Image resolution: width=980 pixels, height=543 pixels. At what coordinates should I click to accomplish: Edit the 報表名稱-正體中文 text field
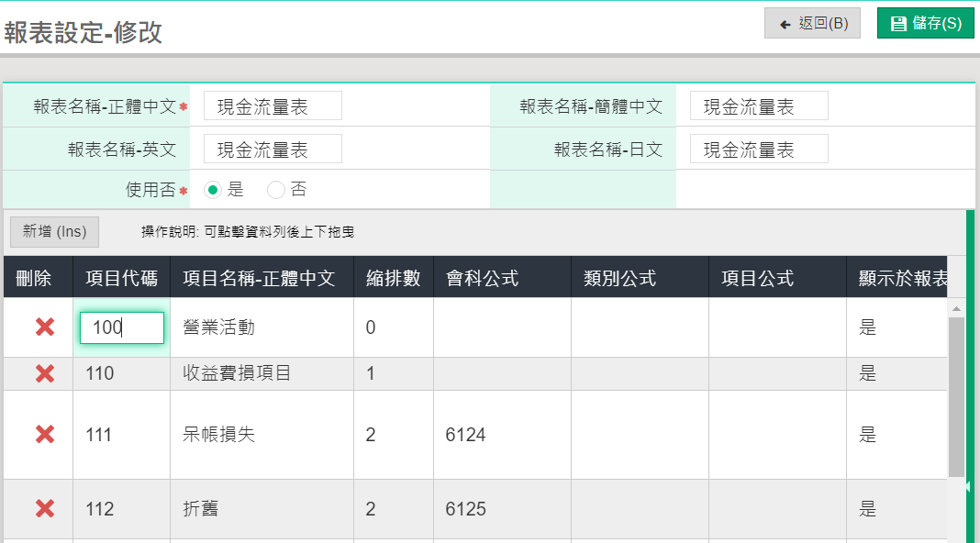273,106
